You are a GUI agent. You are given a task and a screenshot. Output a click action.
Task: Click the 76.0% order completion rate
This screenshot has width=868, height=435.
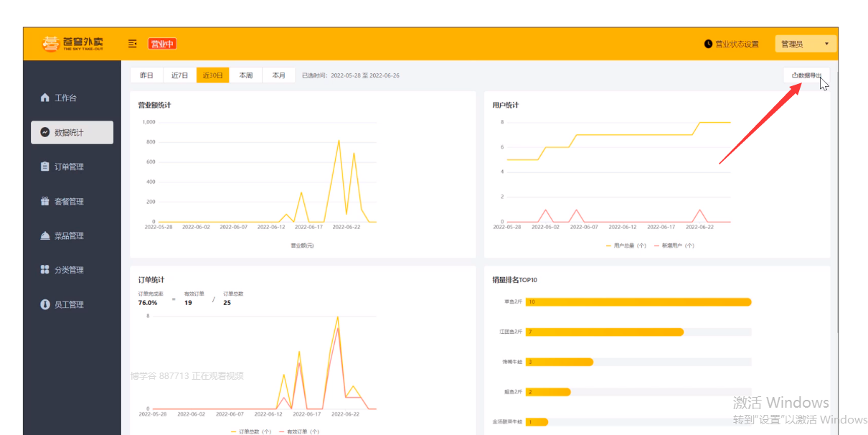pyautogui.click(x=148, y=303)
